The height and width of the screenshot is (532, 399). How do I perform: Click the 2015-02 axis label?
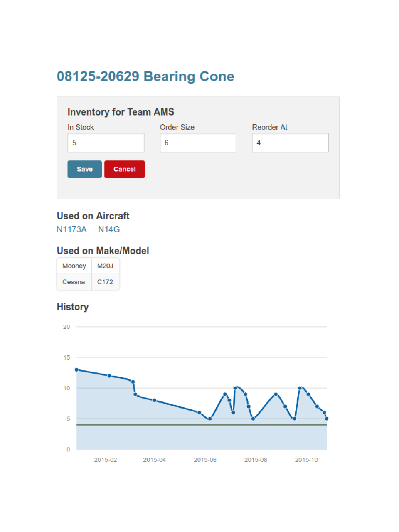pyautogui.click(x=106, y=460)
